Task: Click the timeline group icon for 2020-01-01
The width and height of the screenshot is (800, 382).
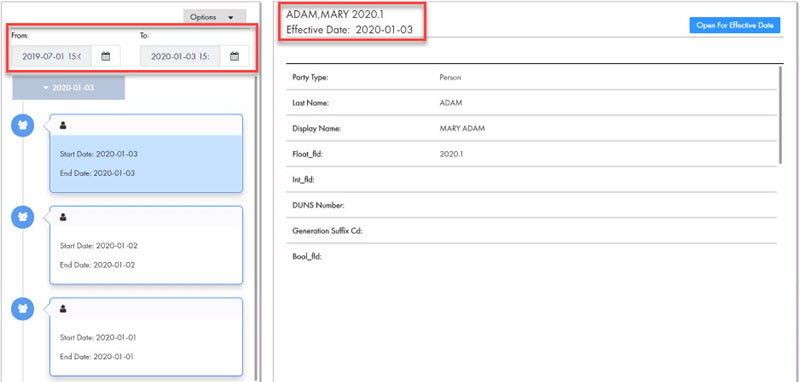Action: [x=22, y=309]
